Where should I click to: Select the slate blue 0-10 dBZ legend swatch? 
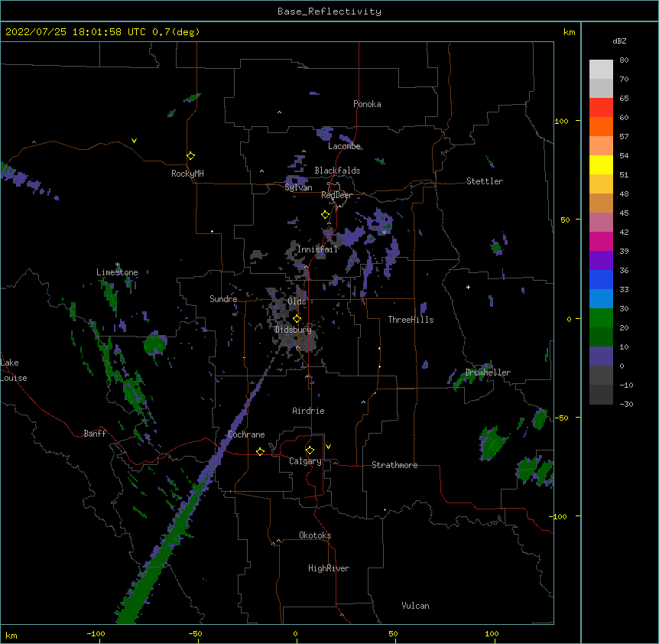(601, 356)
